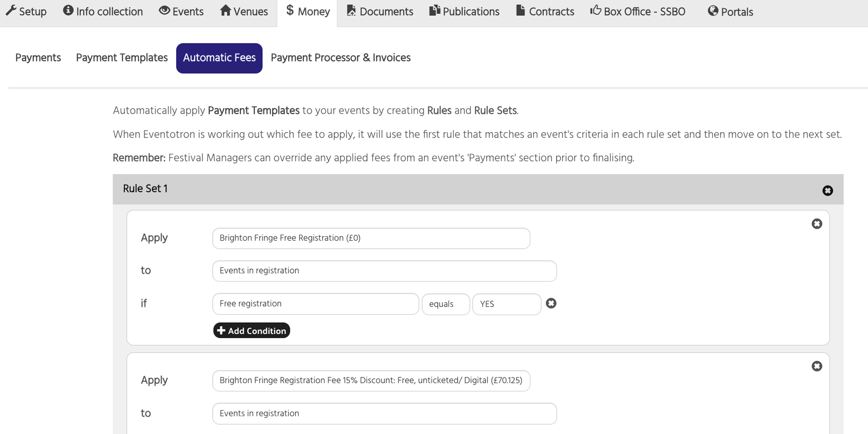Open the 15% Discount fee template dropdown
Image resolution: width=868 pixels, height=434 pixels.
coord(371,381)
